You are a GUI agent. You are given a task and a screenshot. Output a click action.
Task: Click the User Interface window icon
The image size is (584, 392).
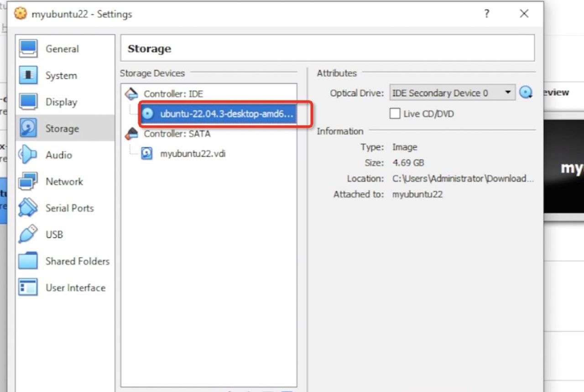(28, 288)
